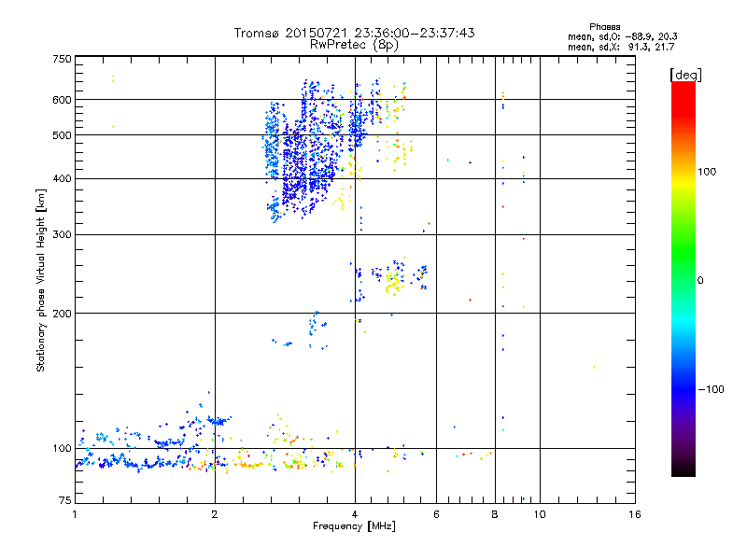Click the x-axis tick label '8'
The height and width of the screenshot is (560, 747).
coord(495,514)
